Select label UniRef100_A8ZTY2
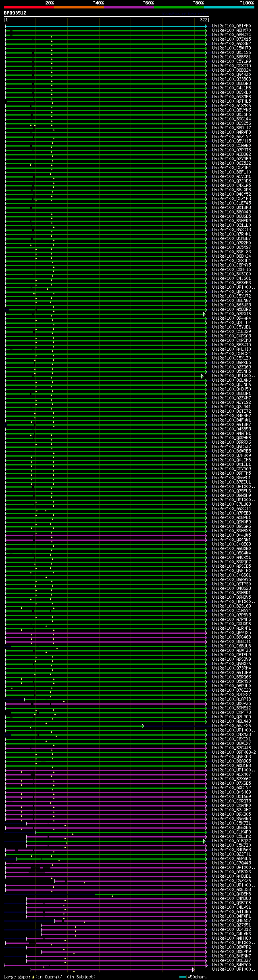The width and height of the screenshot is (258, 980). pyautogui.click(x=231, y=137)
